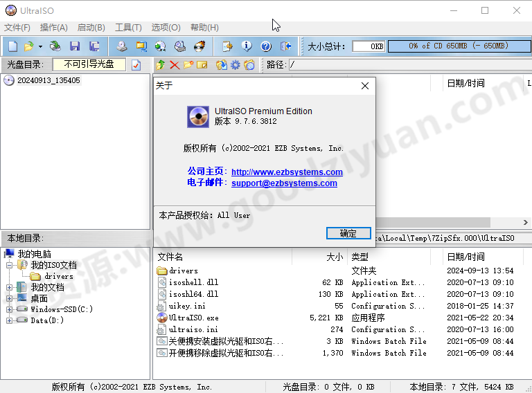Click the Exit door icon
The image size is (532, 393).
285,46
